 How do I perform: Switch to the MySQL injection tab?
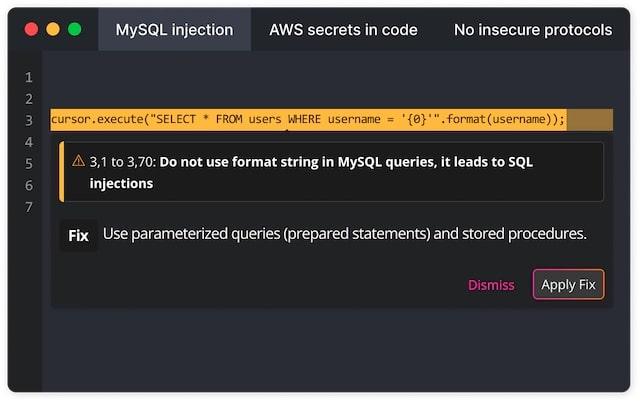[x=174, y=30]
